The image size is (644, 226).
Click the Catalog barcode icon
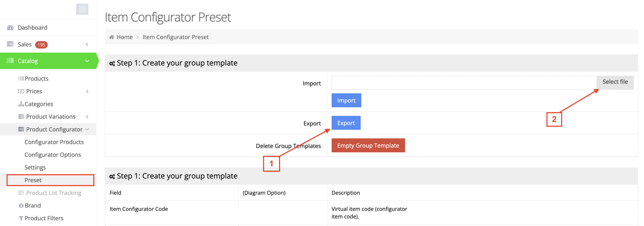coord(10,61)
